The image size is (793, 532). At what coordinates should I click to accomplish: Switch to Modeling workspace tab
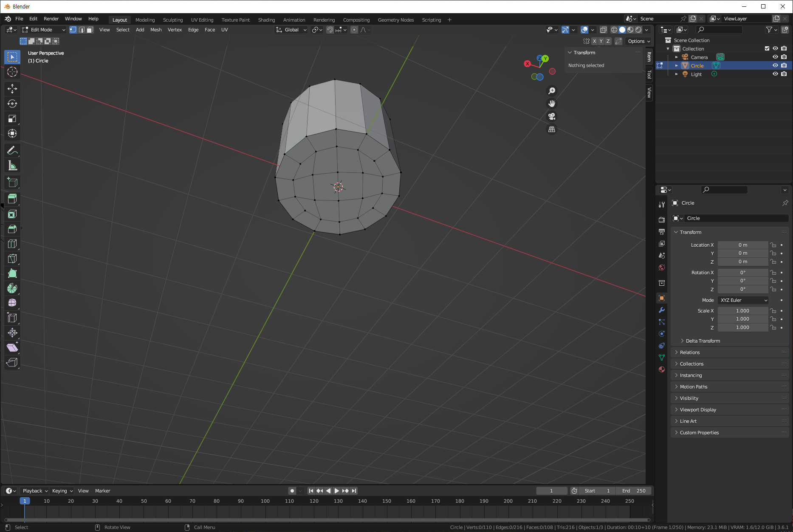[145, 20]
